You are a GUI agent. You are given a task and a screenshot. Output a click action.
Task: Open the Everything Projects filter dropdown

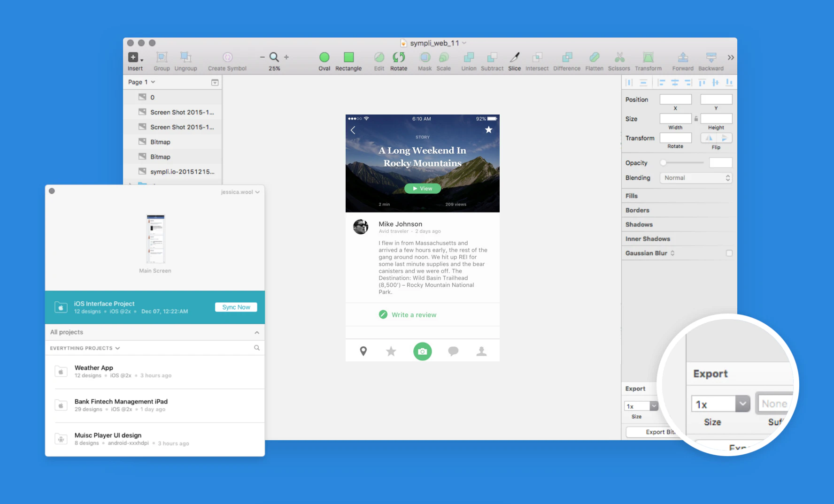(x=85, y=348)
